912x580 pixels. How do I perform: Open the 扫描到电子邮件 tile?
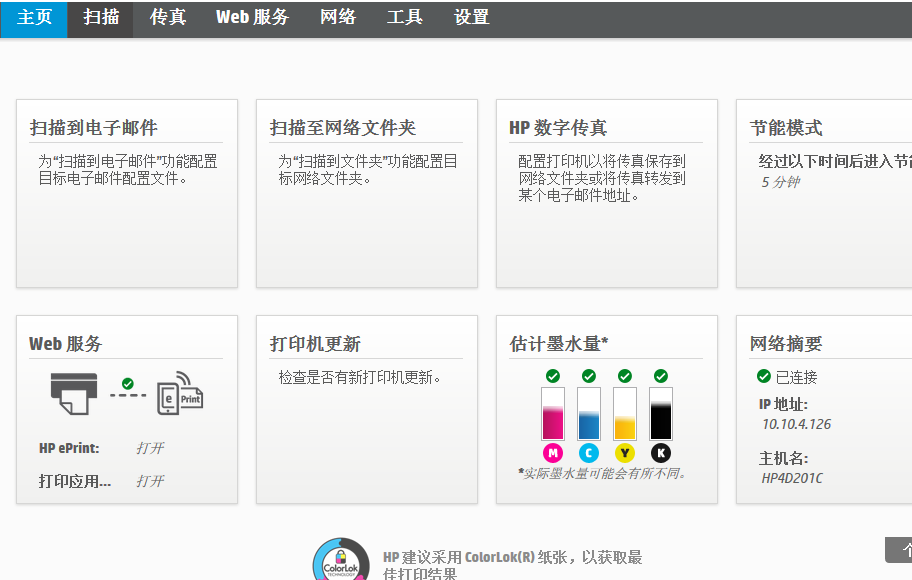[127, 193]
